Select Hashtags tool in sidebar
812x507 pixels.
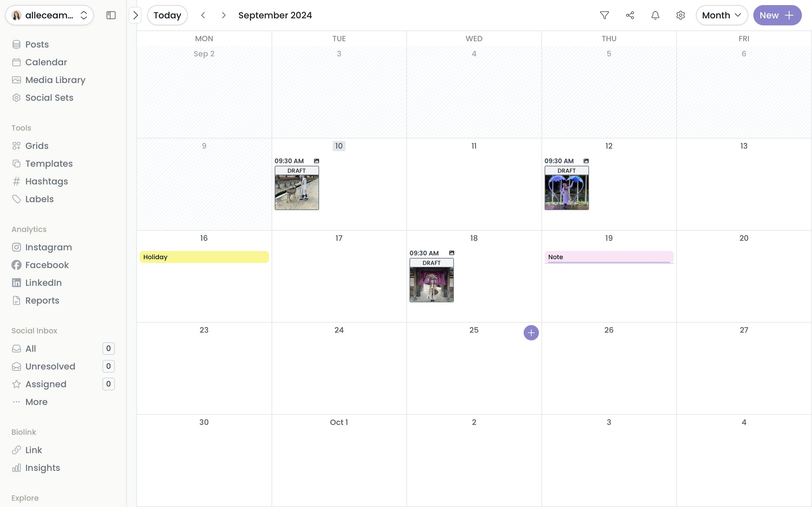point(46,181)
